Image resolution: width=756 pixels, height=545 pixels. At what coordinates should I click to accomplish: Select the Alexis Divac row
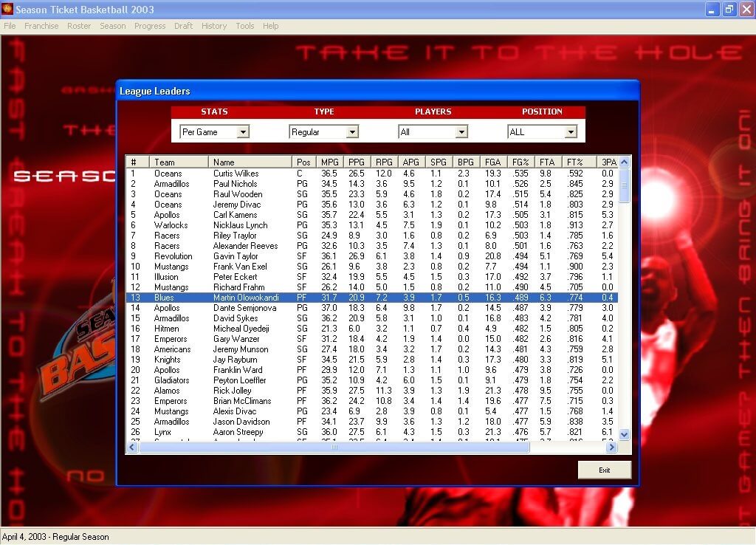click(x=372, y=411)
